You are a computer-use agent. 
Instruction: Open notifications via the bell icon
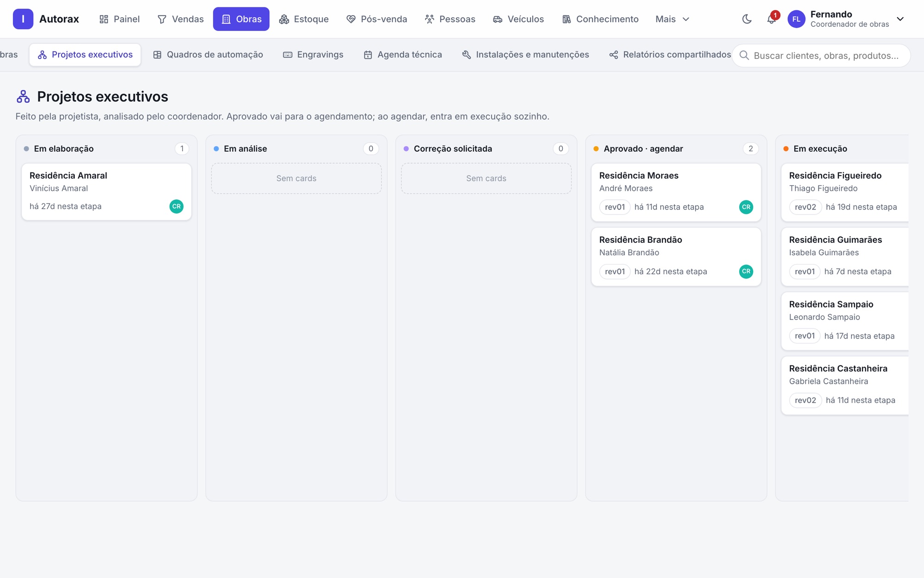[x=772, y=19]
